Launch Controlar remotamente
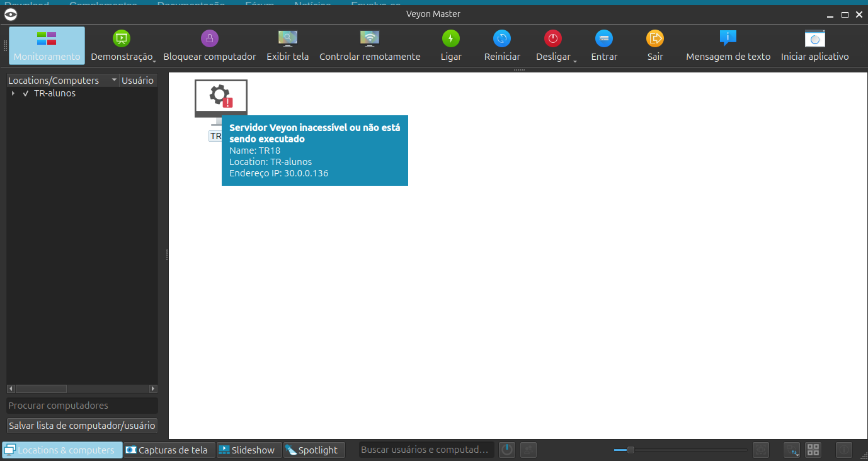Viewport: 868px width, 461px height. (370, 45)
